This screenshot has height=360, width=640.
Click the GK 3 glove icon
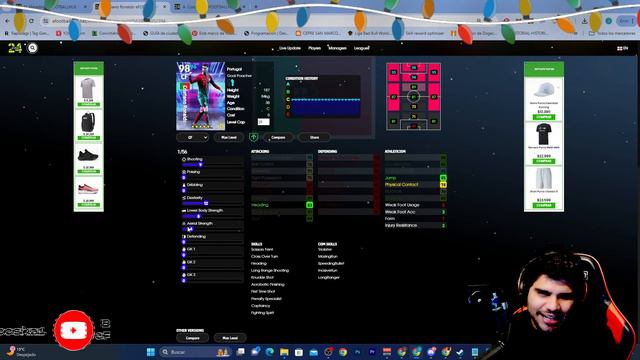point(184,275)
